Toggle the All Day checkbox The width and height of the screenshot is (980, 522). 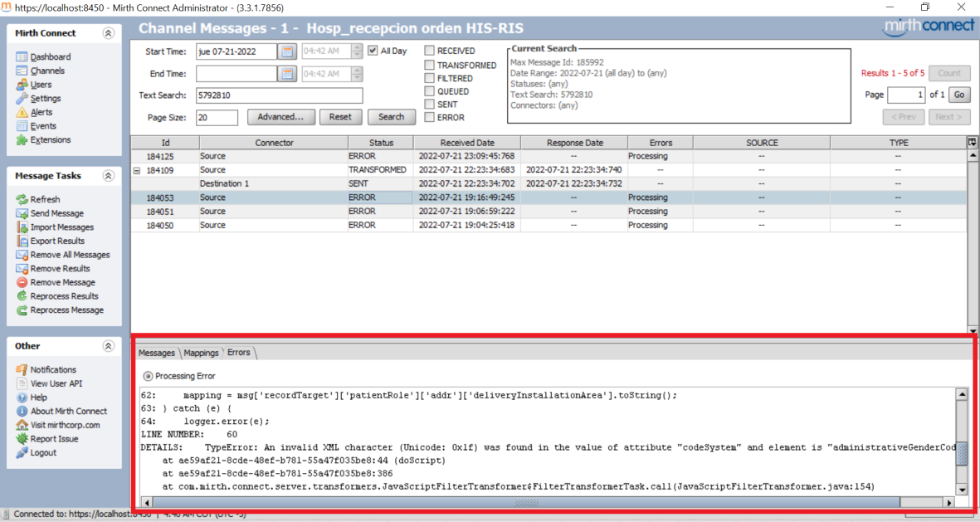tap(373, 51)
